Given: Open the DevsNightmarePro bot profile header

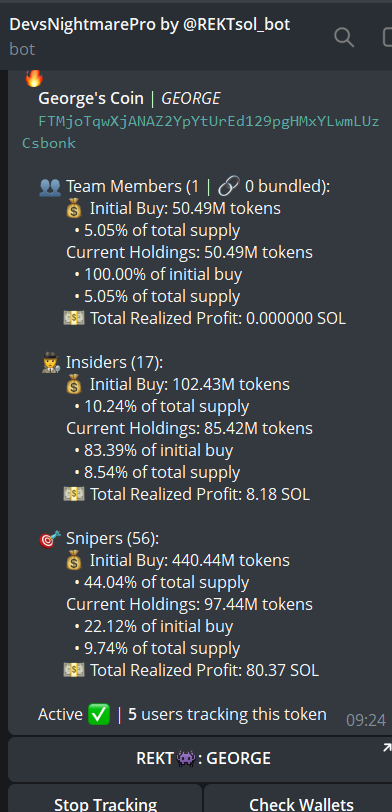Looking at the screenshot, I should coord(150,36).
